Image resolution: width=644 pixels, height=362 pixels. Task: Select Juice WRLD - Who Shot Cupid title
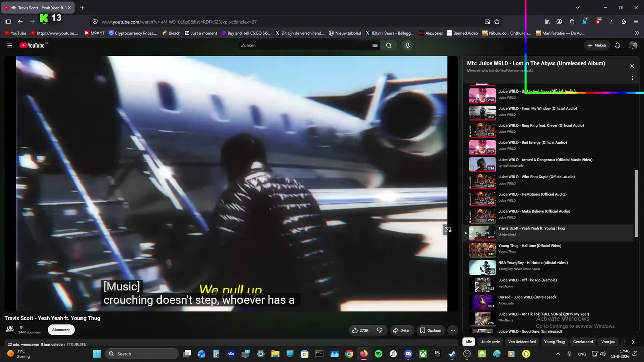tap(536, 177)
